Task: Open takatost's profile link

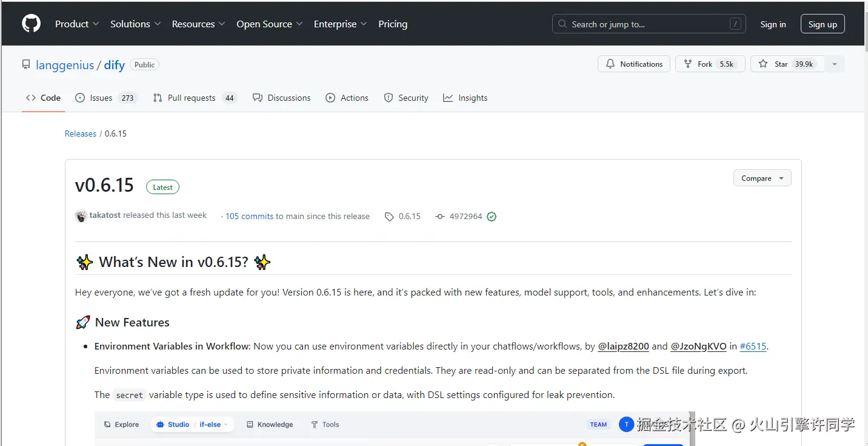Action: tap(105, 215)
